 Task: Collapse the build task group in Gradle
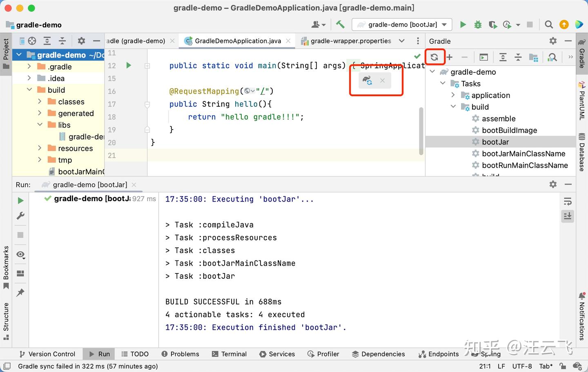point(453,107)
